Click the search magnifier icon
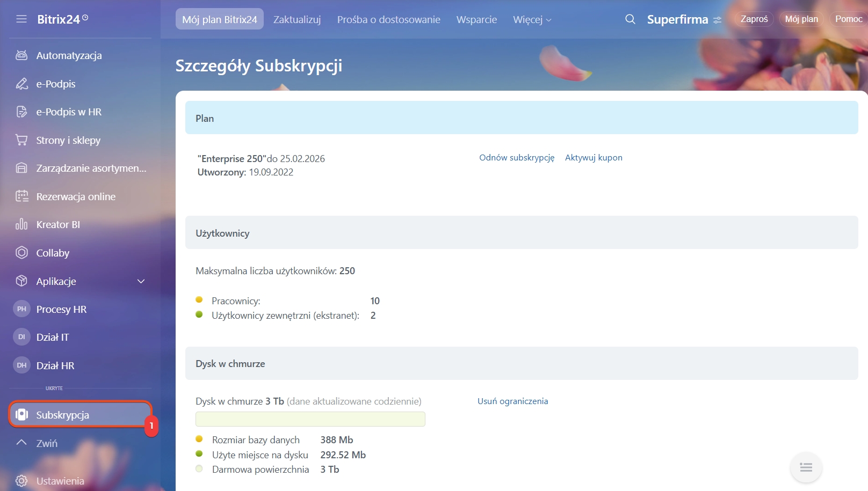The height and width of the screenshot is (491, 868). click(630, 19)
